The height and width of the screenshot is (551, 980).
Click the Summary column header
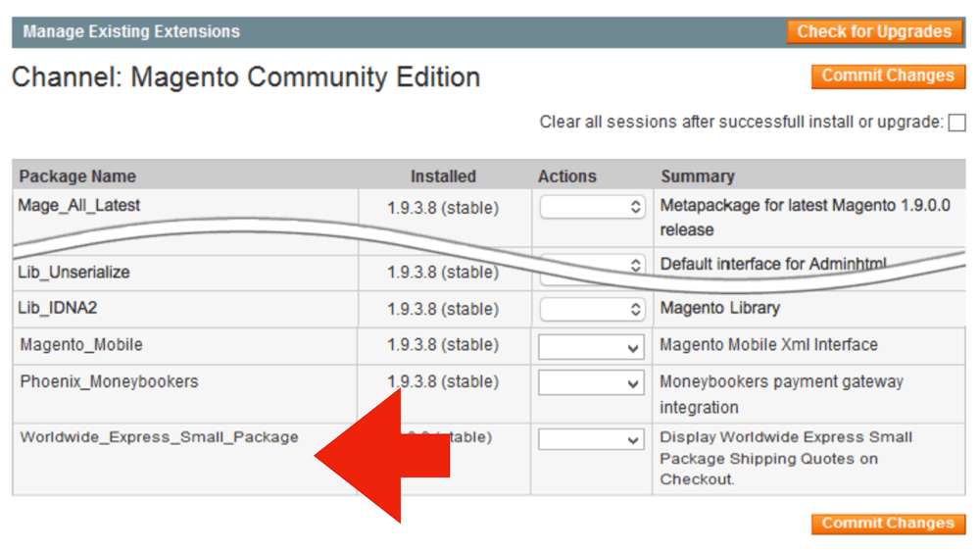(698, 176)
